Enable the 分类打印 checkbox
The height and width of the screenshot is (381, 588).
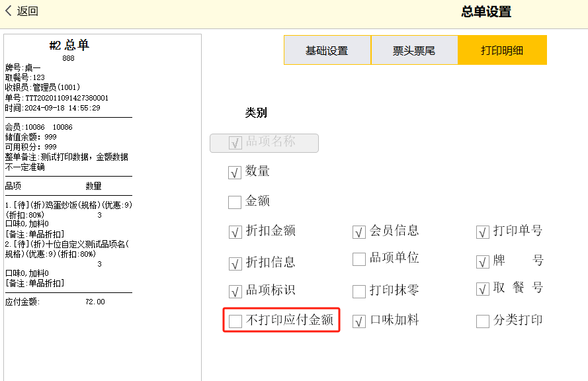483,321
